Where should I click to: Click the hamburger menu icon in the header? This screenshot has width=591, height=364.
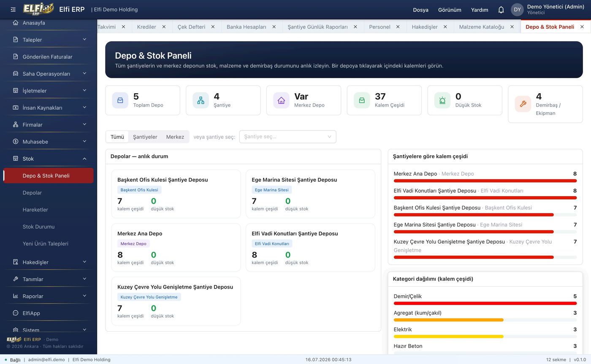click(x=13, y=9)
